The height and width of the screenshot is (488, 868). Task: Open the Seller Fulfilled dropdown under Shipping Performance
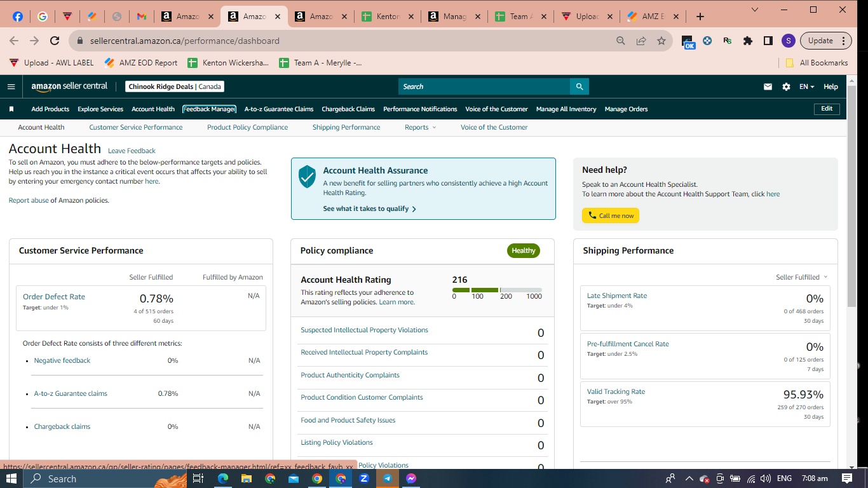coord(802,277)
